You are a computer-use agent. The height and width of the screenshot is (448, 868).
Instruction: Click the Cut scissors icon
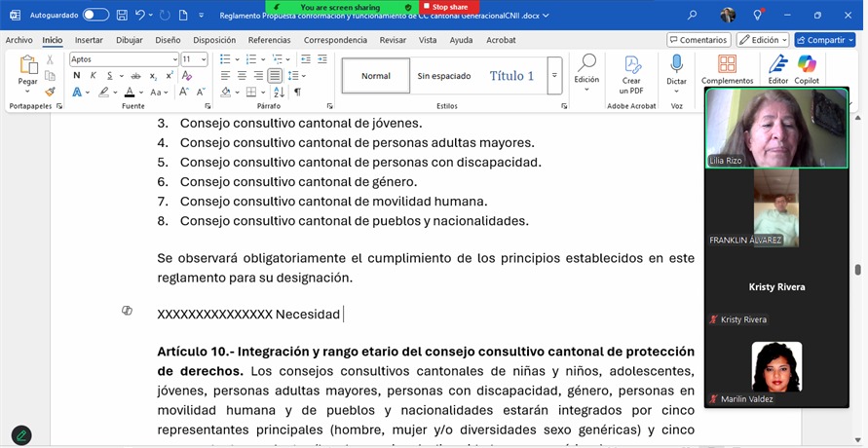pyautogui.click(x=50, y=59)
